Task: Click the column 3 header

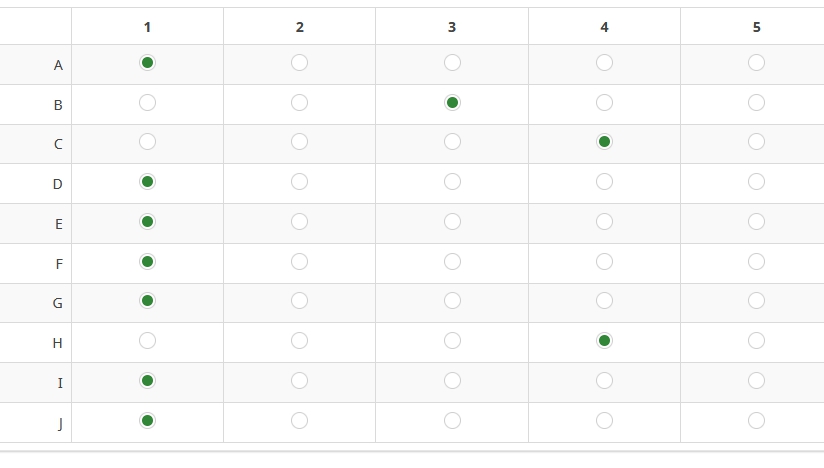Action: (452, 27)
